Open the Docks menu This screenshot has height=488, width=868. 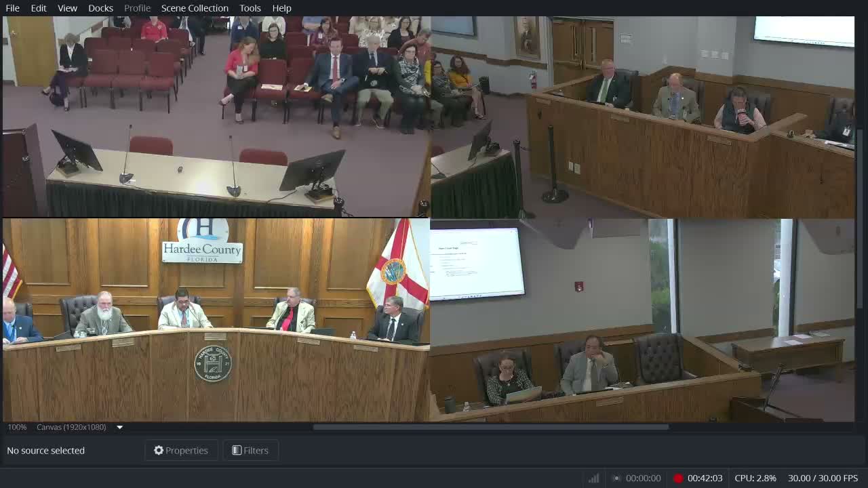[x=100, y=8]
